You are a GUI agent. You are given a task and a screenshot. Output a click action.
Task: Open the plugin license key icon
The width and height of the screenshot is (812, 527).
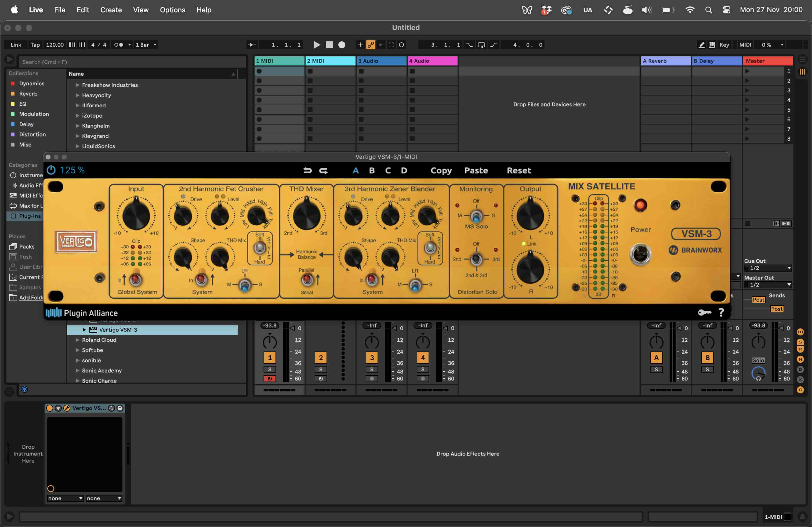click(x=705, y=312)
